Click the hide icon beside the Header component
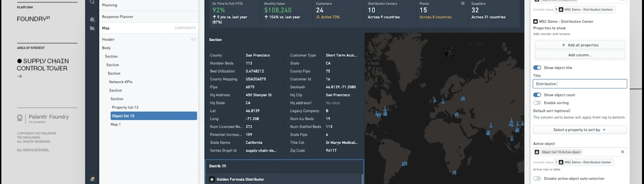 pyautogui.click(x=193, y=40)
